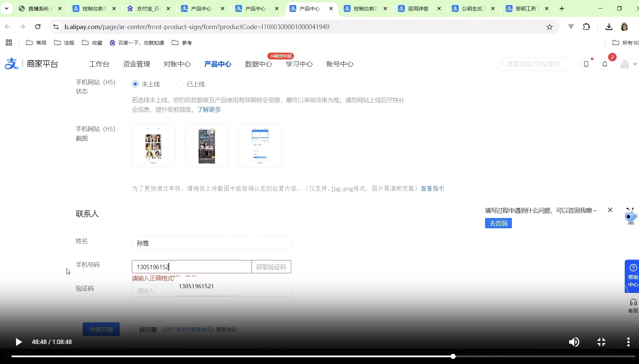The image size is (639, 364).
Task: Exit fullscreen with the collapse icon
Action: coord(601,342)
